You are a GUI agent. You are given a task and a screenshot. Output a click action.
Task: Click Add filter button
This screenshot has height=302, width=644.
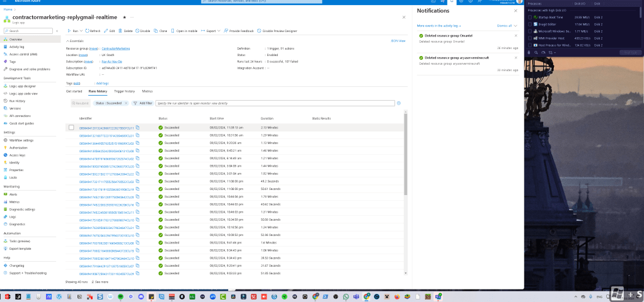pos(142,103)
